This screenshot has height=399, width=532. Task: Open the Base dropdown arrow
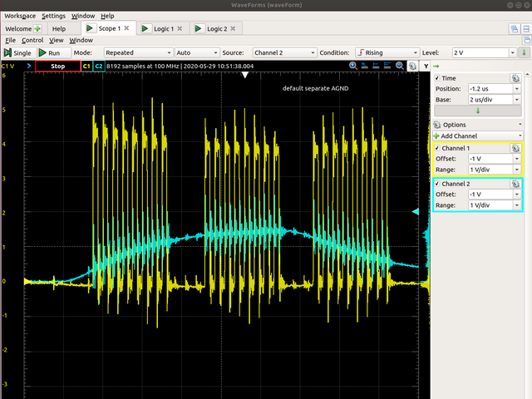517,100
